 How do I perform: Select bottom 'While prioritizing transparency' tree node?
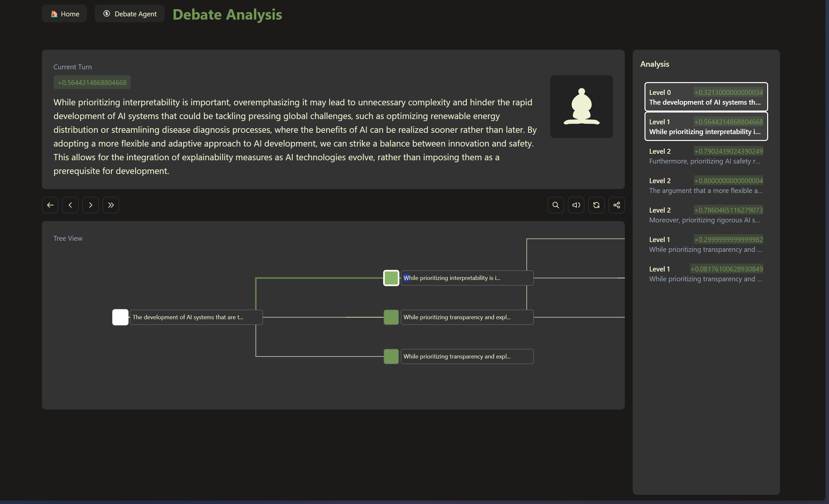tap(467, 356)
